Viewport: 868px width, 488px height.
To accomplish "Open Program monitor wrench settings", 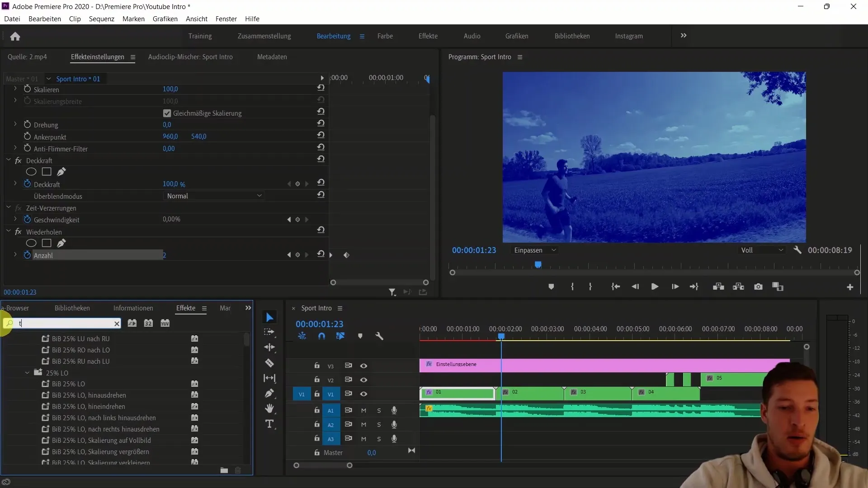I will coord(797,250).
